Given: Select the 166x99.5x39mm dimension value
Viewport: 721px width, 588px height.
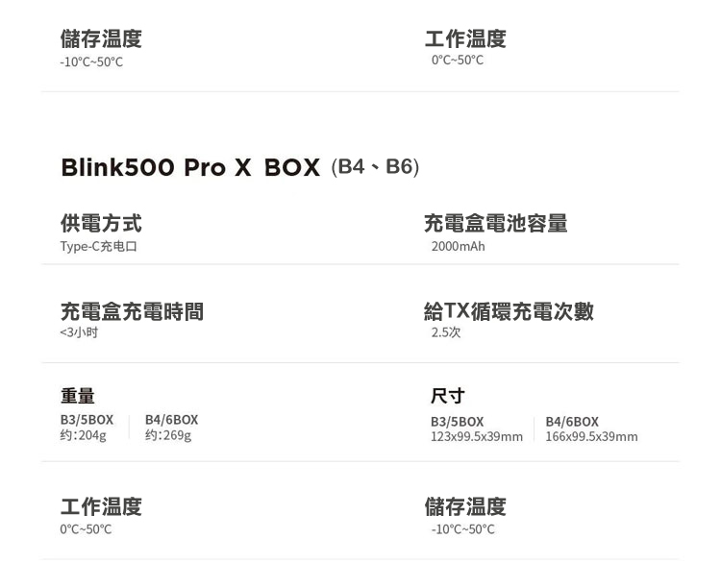Looking at the screenshot, I should pos(591,437).
